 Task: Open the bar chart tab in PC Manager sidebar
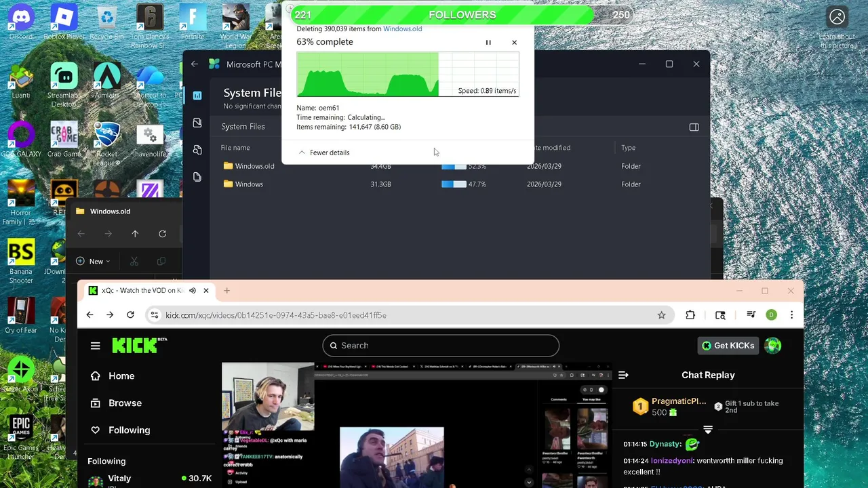[197, 96]
